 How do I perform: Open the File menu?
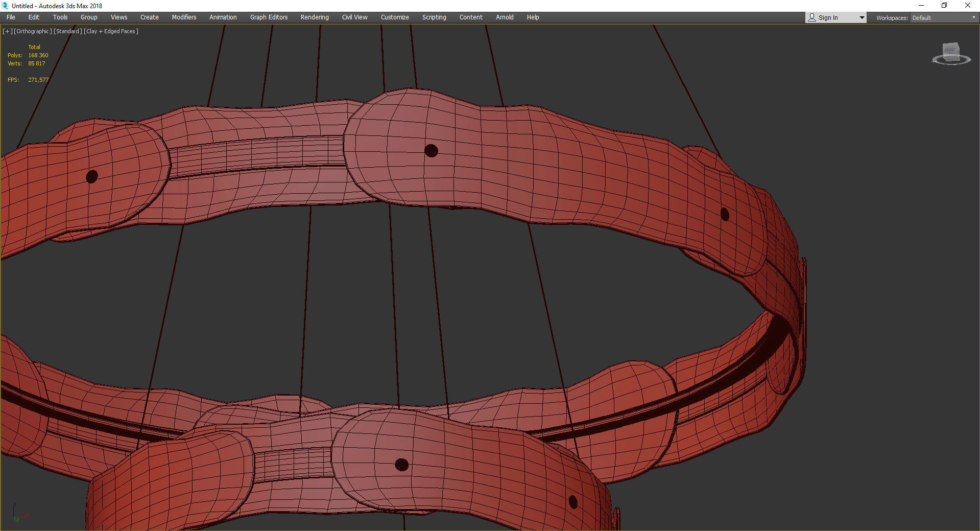coord(11,17)
